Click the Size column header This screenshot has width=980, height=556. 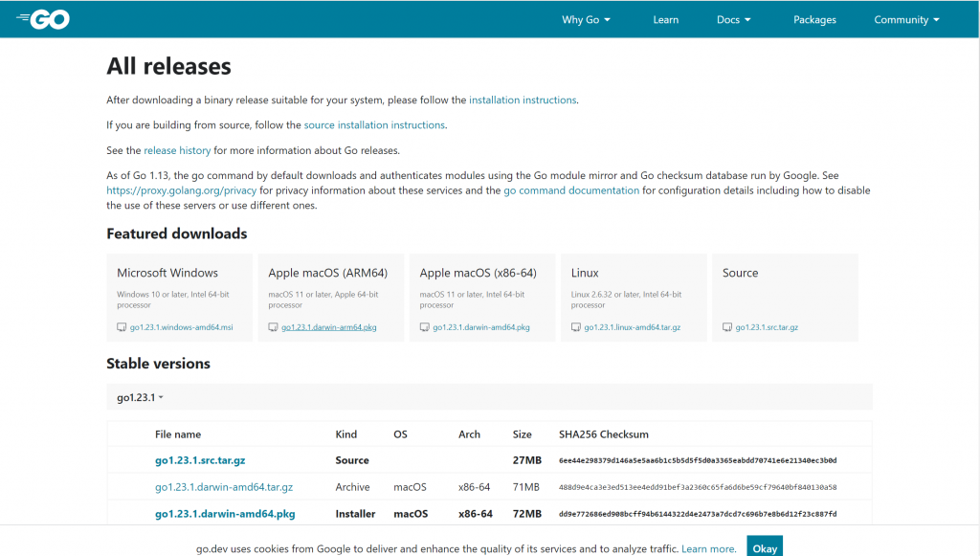click(523, 434)
